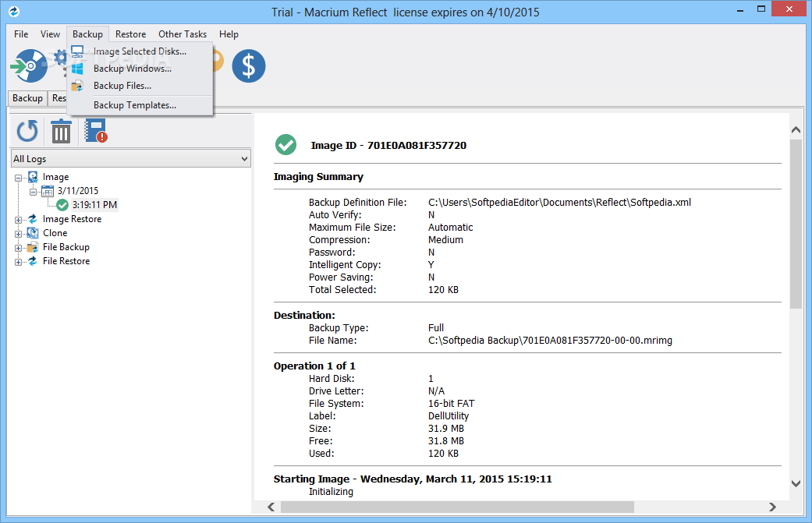Click the horizontal scrollbar right arrow
812x523 pixels.
[772, 507]
